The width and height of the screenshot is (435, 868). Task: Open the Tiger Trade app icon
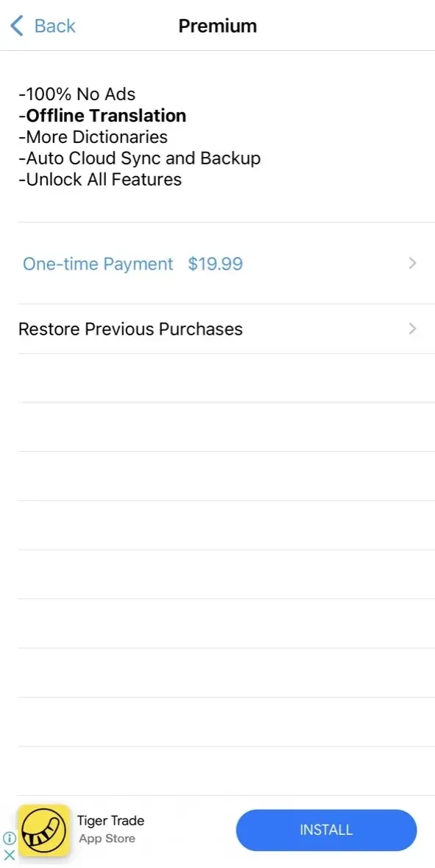(x=43, y=830)
